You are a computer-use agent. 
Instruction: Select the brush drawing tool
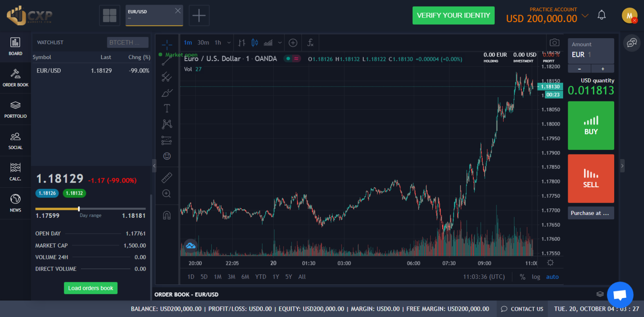[x=167, y=93]
